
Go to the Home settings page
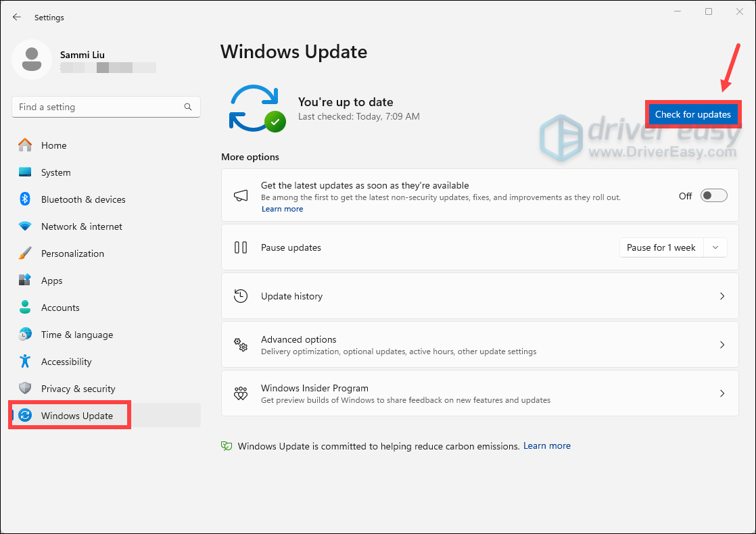click(53, 145)
